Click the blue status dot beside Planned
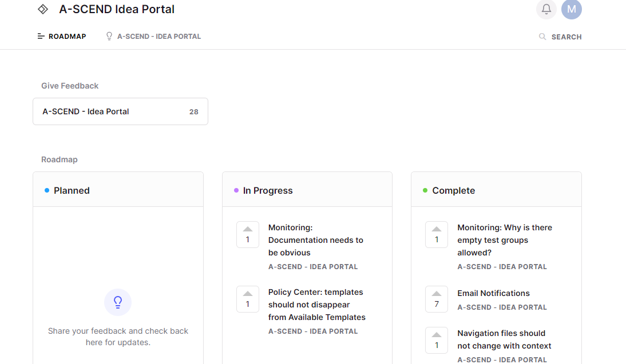The width and height of the screenshot is (626, 364). click(46, 190)
